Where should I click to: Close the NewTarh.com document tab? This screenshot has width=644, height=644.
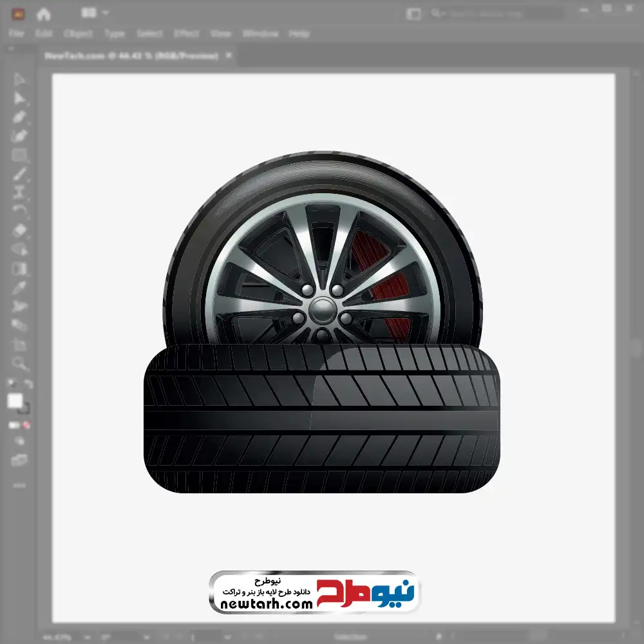point(228,56)
